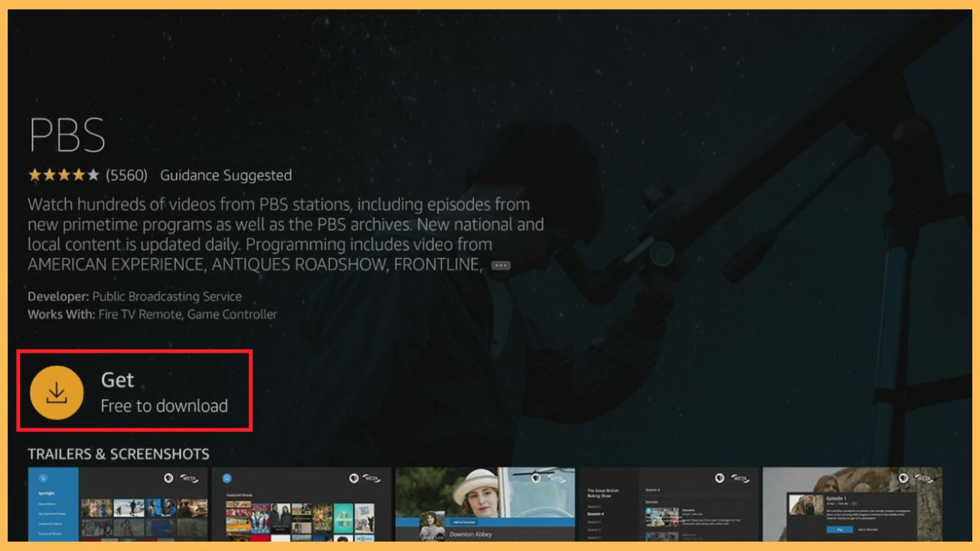Screen dimensions: 980x551
Task: Click the 'Free to download' subtitle
Action: [x=164, y=406]
